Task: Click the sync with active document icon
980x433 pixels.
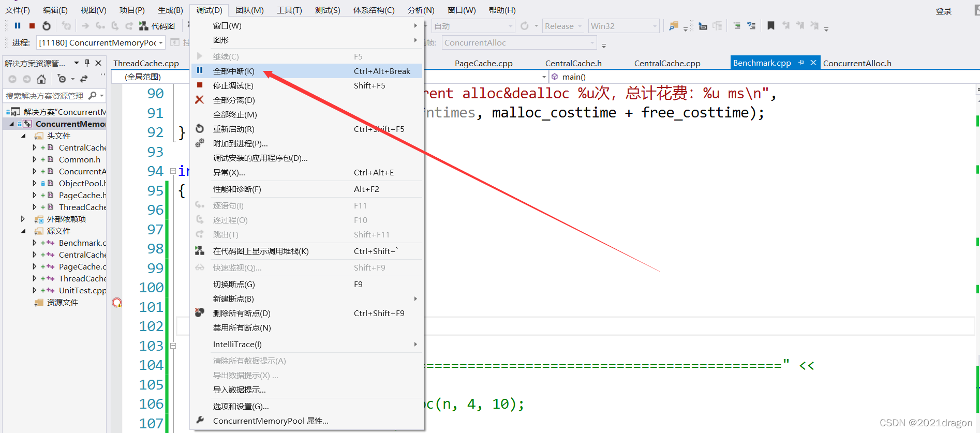Action: click(x=84, y=79)
